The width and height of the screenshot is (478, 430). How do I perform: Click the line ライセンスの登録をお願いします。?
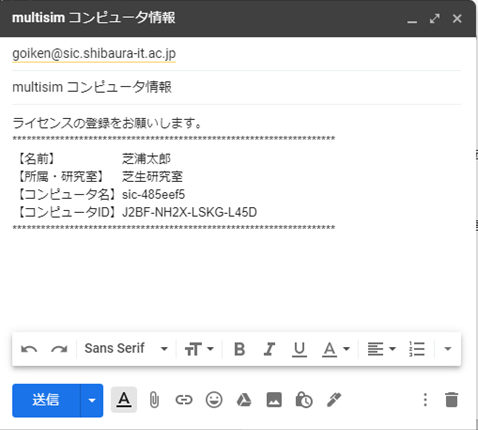(107, 123)
